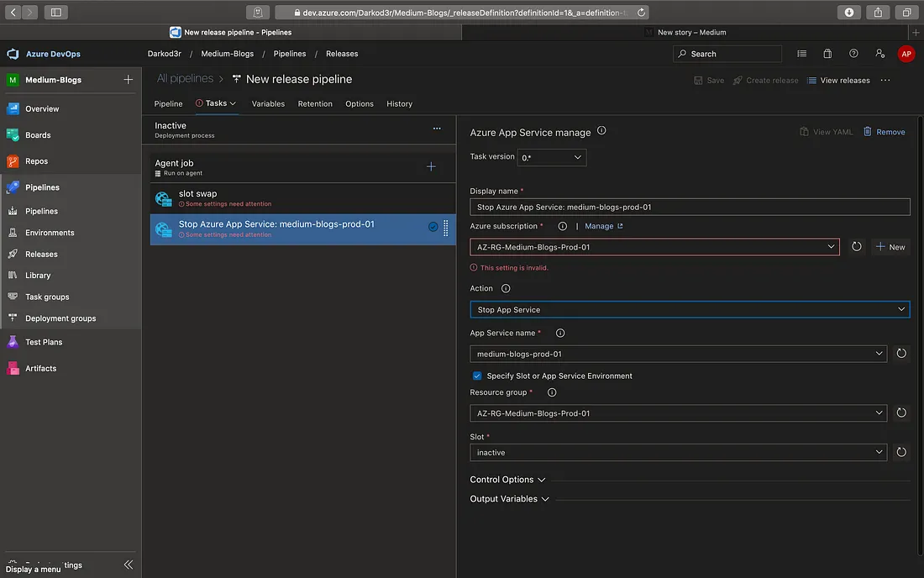Open the Manage subscription link

(603, 226)
